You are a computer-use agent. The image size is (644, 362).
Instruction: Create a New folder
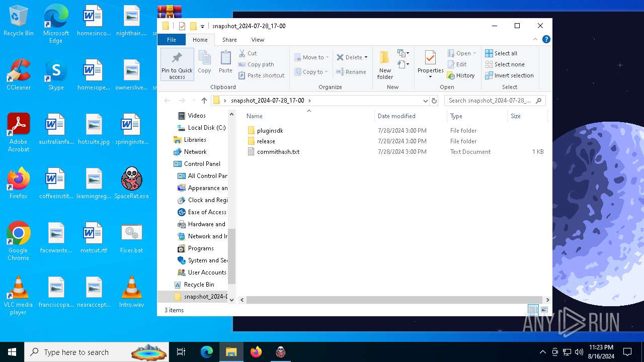pos(385,65)
